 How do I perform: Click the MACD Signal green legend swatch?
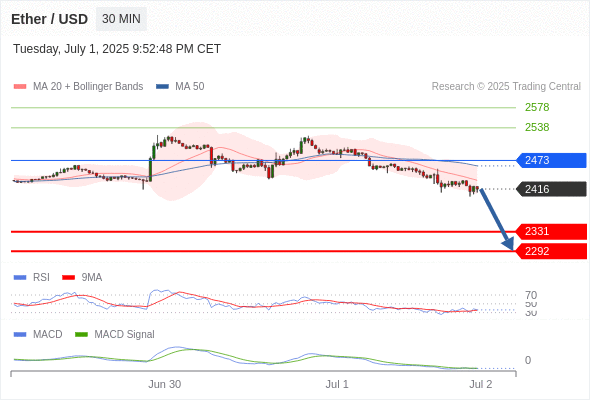click(81, 335)
